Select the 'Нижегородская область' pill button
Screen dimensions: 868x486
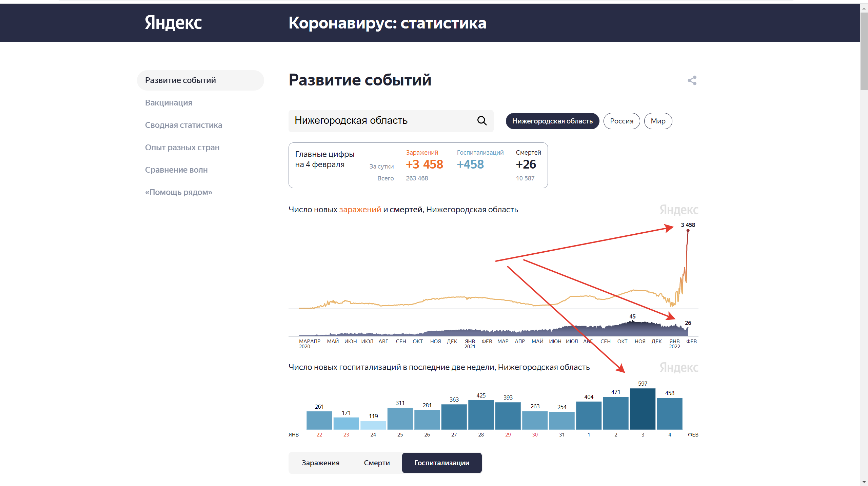(552, 121)
